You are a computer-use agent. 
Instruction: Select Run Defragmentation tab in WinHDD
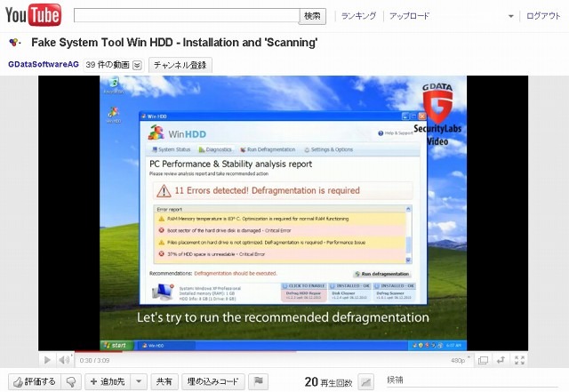coord(268,149)
